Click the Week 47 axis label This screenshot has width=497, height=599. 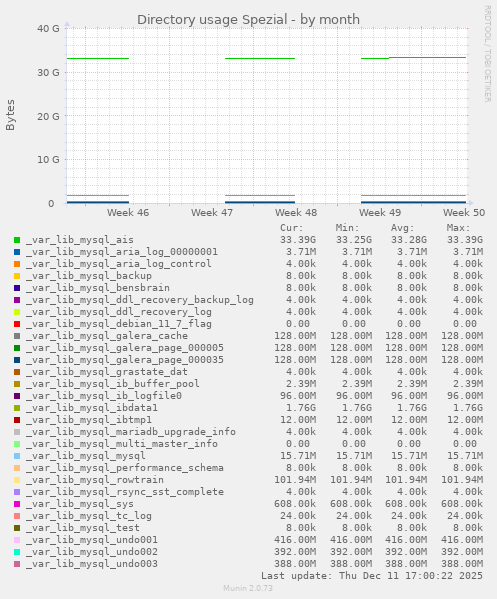pyautogui.click(x=212, y=213)
